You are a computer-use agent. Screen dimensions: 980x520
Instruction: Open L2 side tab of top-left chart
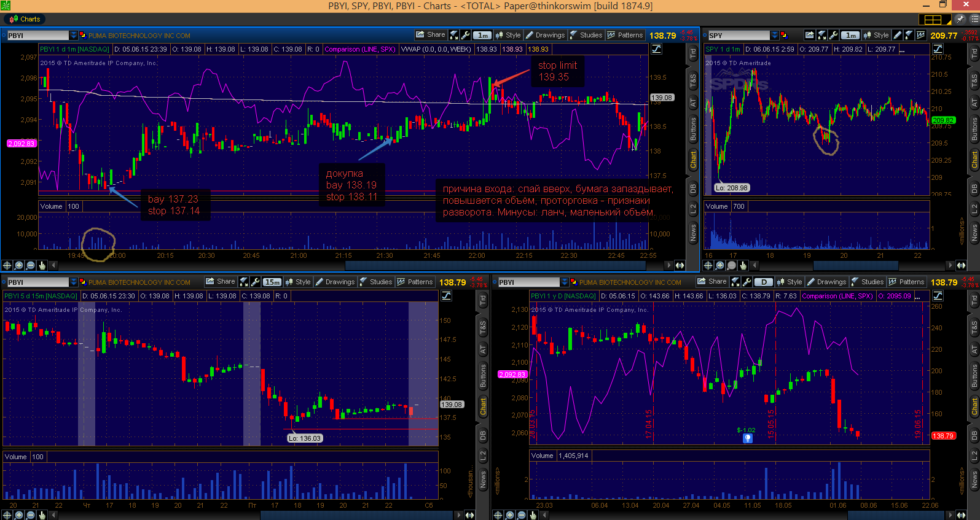[x=693, y=209]
